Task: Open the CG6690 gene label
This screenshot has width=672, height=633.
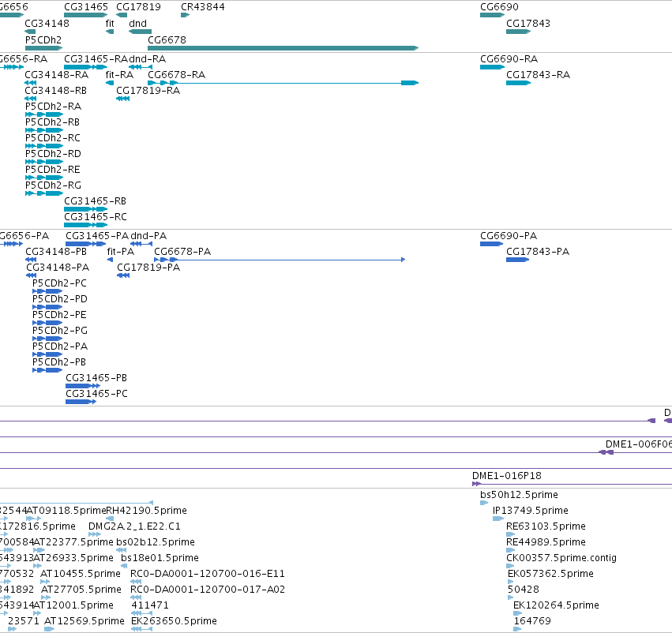Action: (x=499, y=7)
